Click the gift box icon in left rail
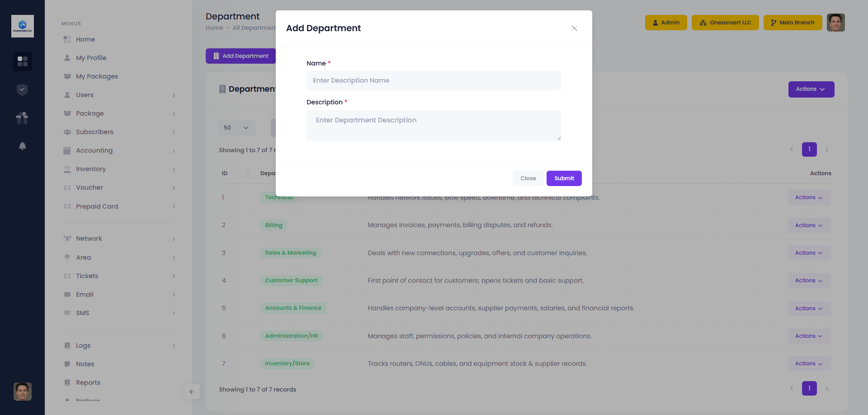Image resolution: width=868 pixels, height=415 pixels. coord(22,118)
